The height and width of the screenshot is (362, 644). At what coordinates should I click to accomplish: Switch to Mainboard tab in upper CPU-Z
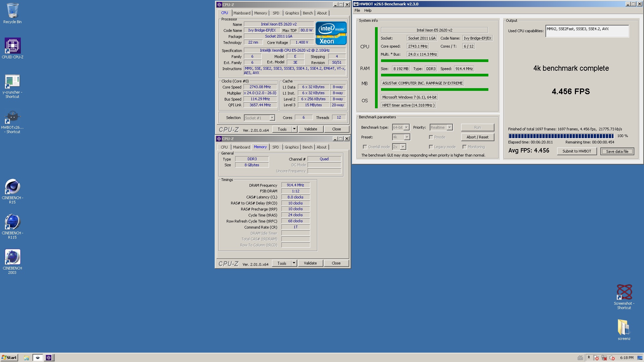242,13
